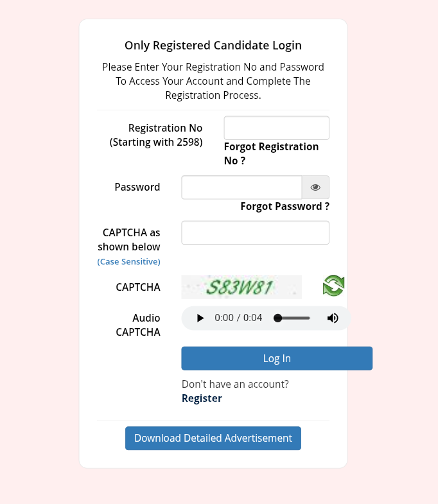Screen dimensions: 438x504
Task: Click Download Detailed Advertisement button
Action: coord(213,438)
